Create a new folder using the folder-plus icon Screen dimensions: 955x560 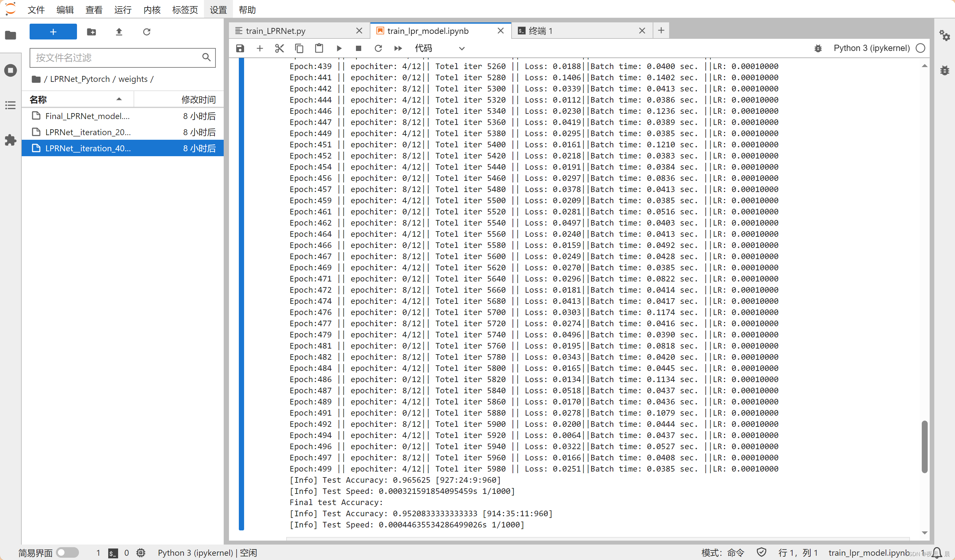pos(91,32)
